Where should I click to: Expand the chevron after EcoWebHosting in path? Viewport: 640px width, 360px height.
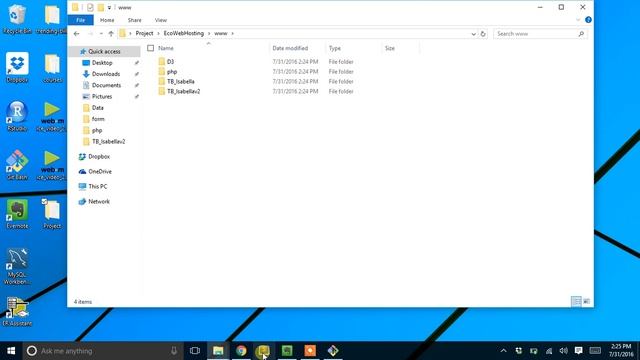tap(209, 33)
